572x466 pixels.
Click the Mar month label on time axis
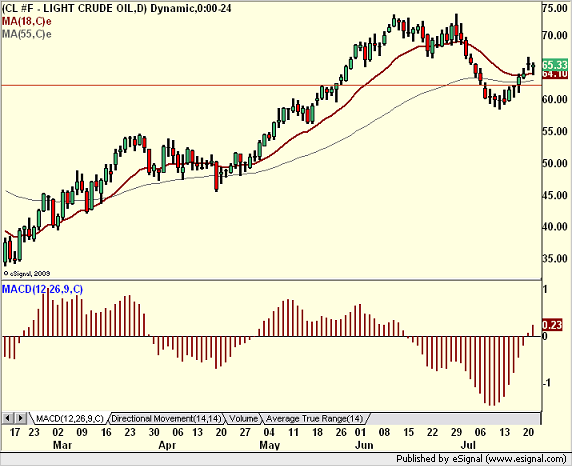[62, 445]
